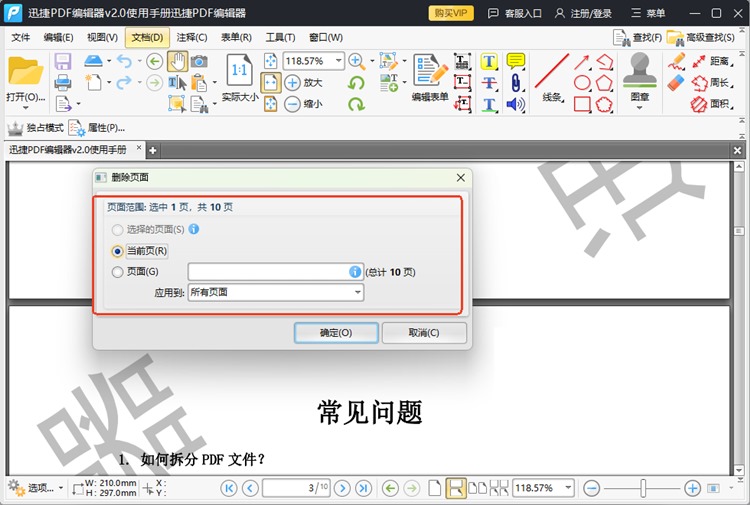Screen dimensions: 750x505
Task: Open the toolbar zoom 118.57% dropdown
Action: [x=339, y=61]
